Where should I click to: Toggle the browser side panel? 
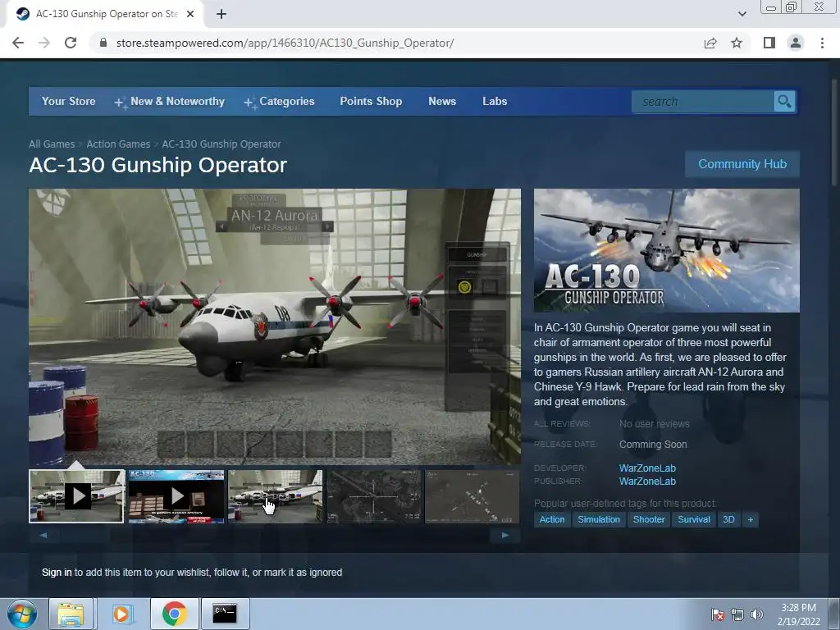point(769,43)
